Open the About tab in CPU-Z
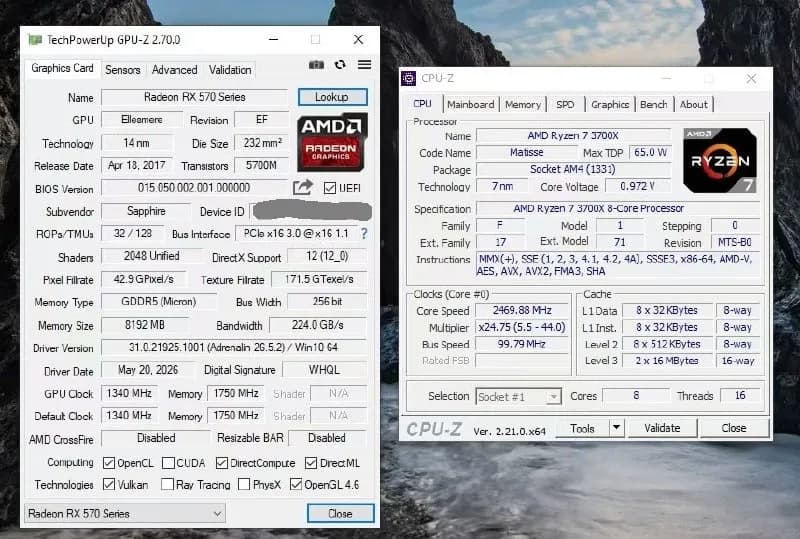Screen dimensions: 800x539 [x=693, y=105]
